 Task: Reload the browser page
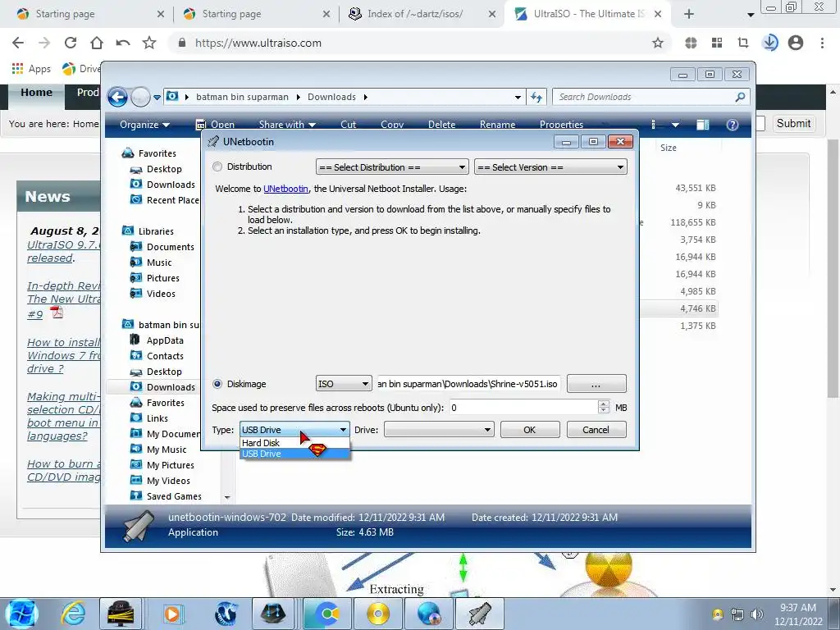(x=71, y=43)
